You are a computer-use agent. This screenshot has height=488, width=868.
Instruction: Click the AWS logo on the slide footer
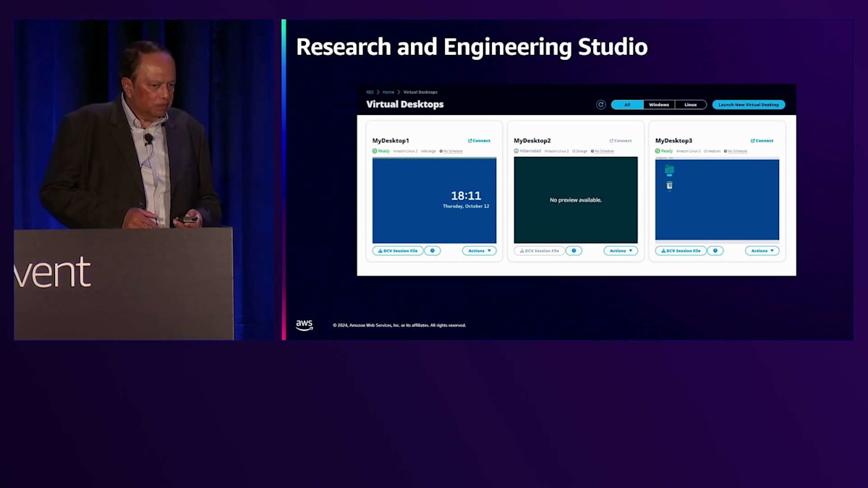305,325
